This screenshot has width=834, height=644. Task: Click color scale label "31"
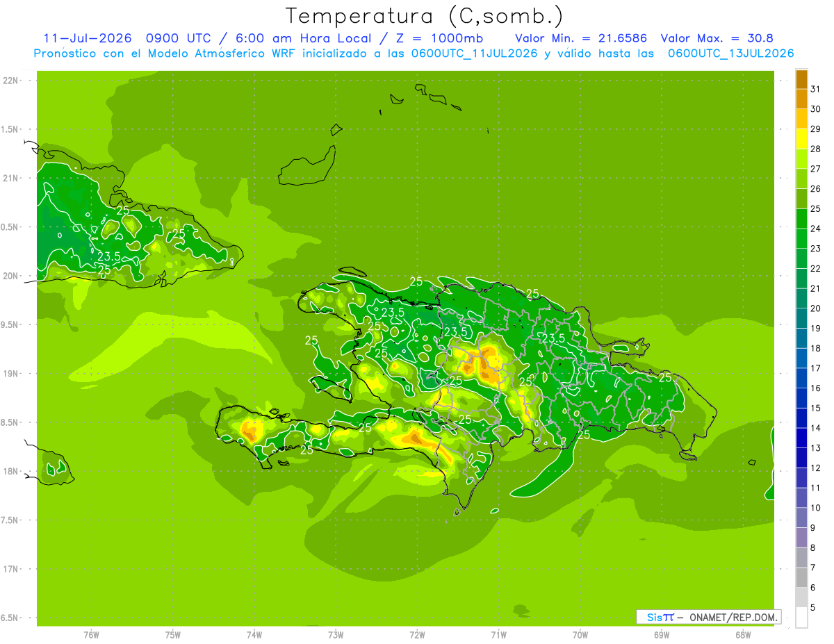tap(816, 89)
